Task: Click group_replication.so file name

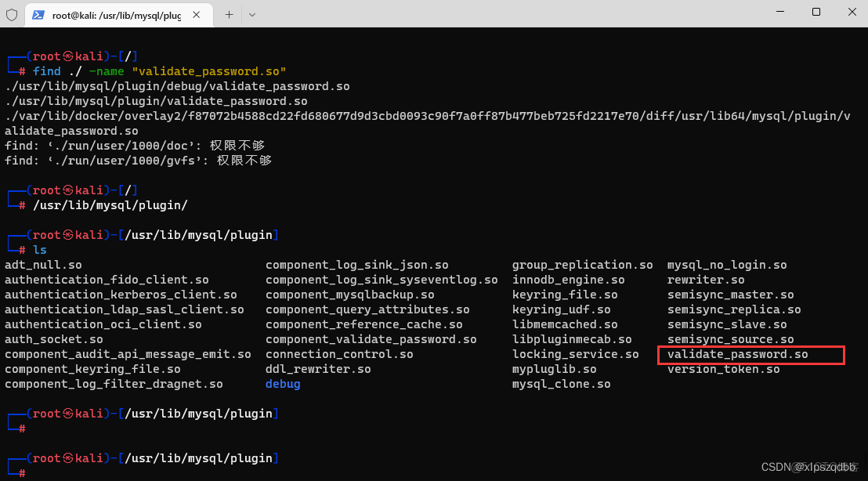Action: coord(582,265)
